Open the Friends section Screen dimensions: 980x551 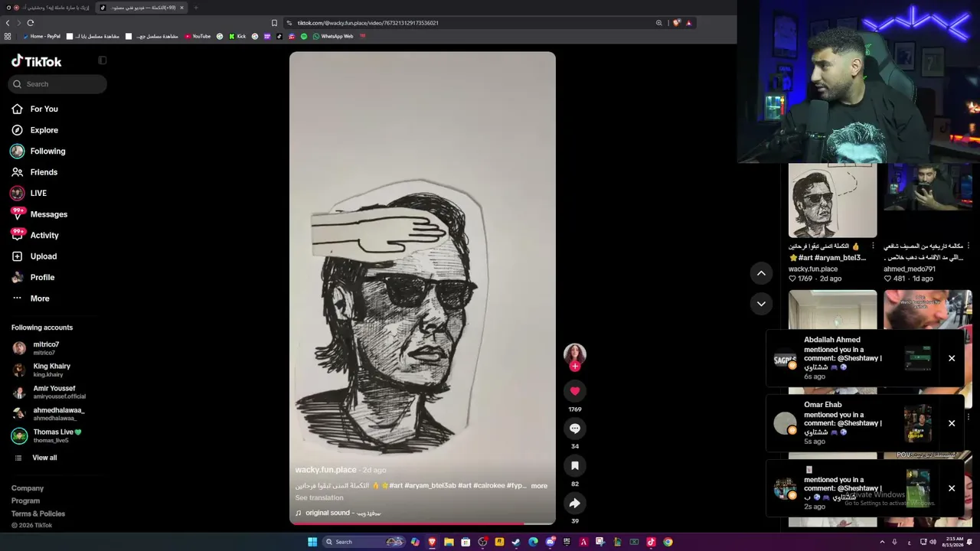(34, 172)
